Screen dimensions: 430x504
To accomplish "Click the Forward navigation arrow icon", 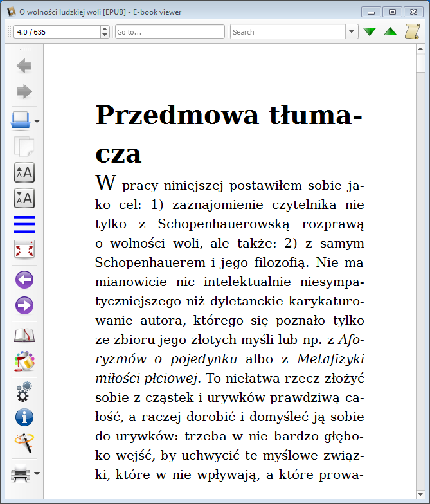I will coord(24,91).
